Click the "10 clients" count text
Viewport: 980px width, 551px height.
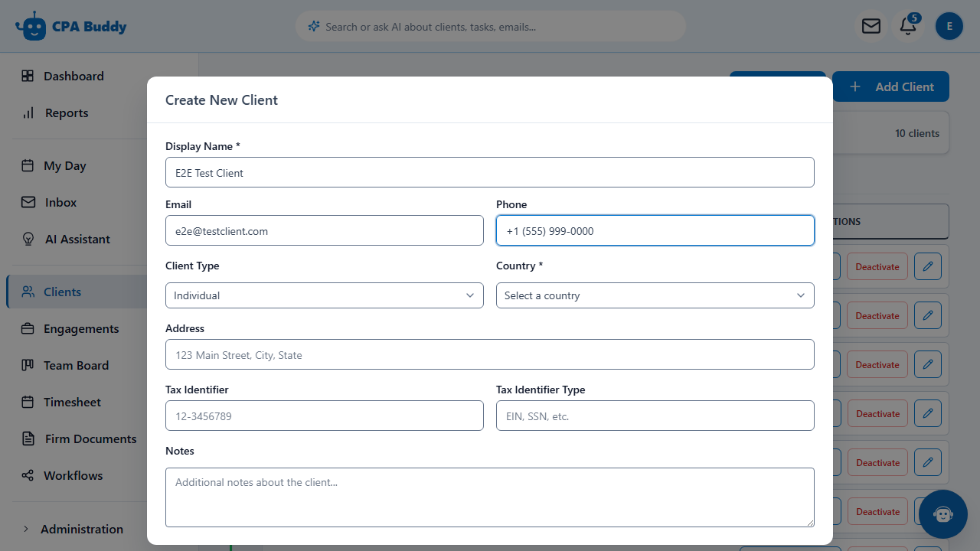coord(917,133)
